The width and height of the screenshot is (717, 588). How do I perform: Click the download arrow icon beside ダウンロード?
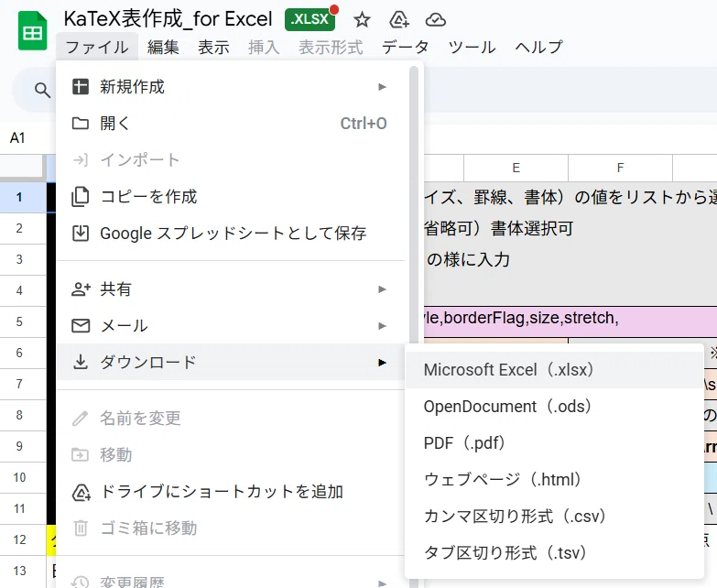click(x=81, y=362)
